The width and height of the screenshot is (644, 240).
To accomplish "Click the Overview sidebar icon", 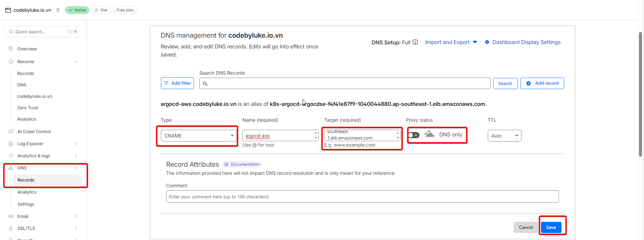I will (11, 49).
